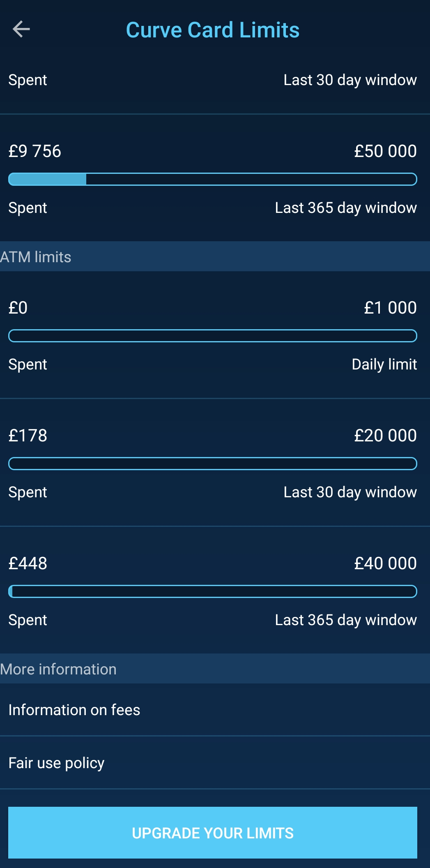Click the ATM £20 000 limit progress bar
Viewport: 430px width, 868px height.
click(212, 464)
